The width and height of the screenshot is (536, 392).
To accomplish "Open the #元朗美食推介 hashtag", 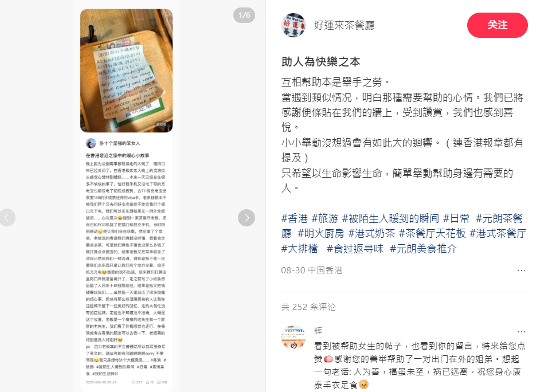I will click(423, 249).
